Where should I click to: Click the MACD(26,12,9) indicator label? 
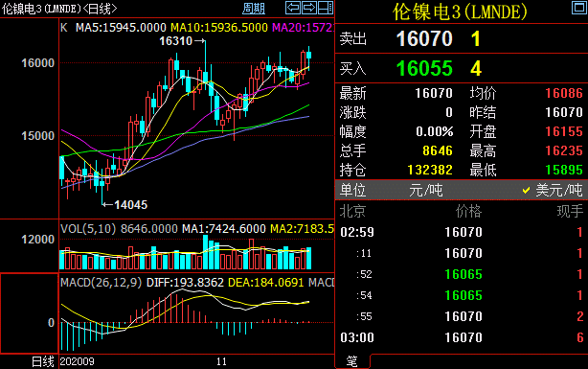102,283
